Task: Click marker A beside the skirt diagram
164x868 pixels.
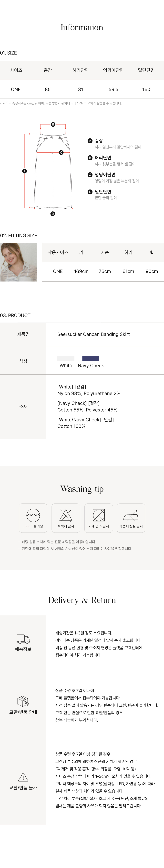Action: (24, 171)
